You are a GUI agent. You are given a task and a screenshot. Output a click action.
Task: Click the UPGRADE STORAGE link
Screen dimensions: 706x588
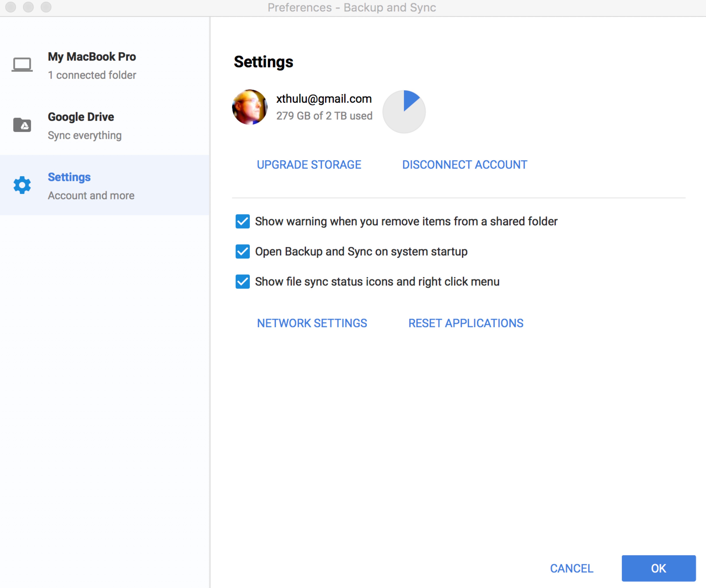tap(309, 164)
